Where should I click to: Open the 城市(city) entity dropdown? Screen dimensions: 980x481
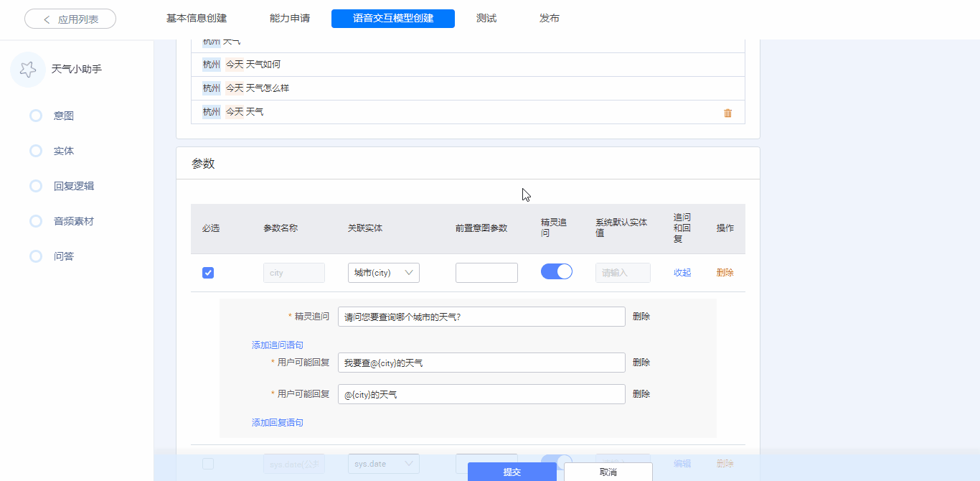pos(384,273)
